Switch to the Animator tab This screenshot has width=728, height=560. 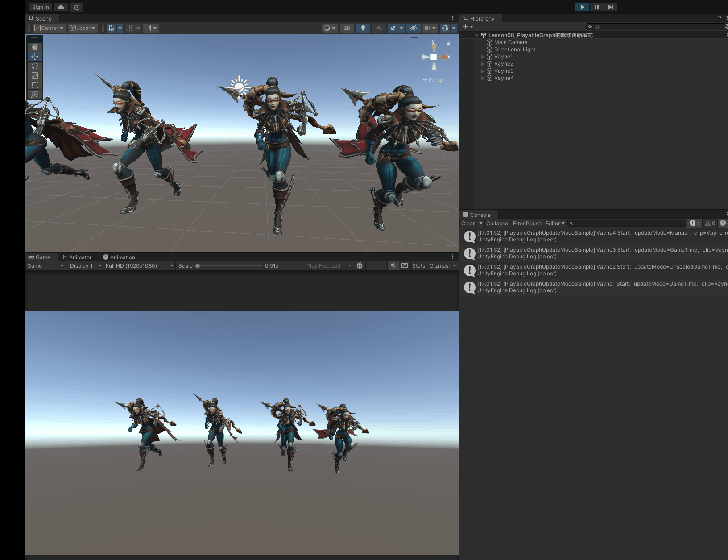coord(77,257)
